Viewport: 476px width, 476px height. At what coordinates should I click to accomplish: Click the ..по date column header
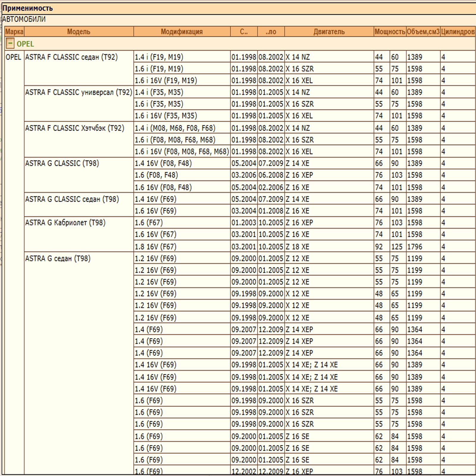coord(271,32)
